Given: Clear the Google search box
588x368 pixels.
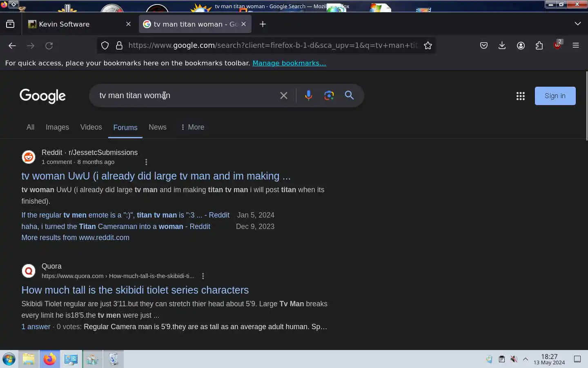Looking at the screenshot, I should 284,96.
